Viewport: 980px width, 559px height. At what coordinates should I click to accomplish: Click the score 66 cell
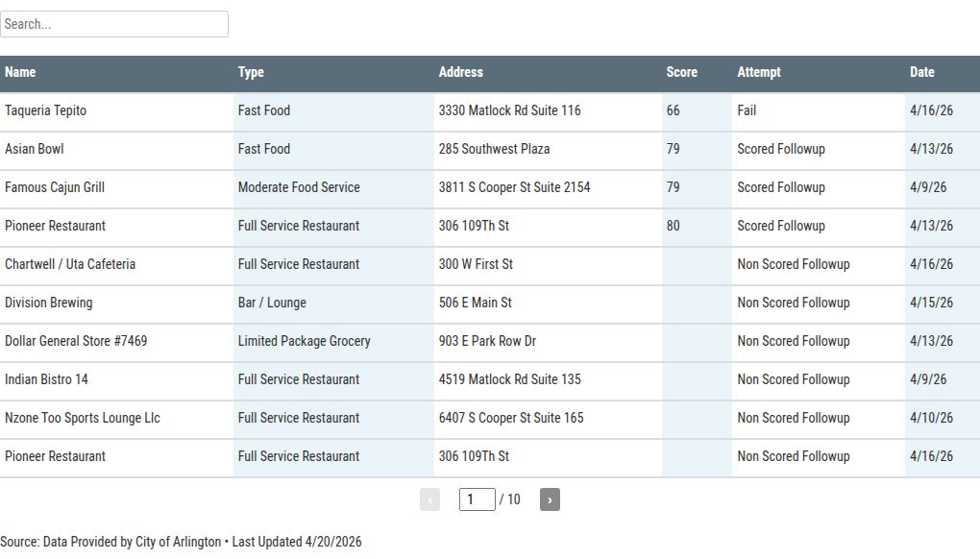(673, 110)
